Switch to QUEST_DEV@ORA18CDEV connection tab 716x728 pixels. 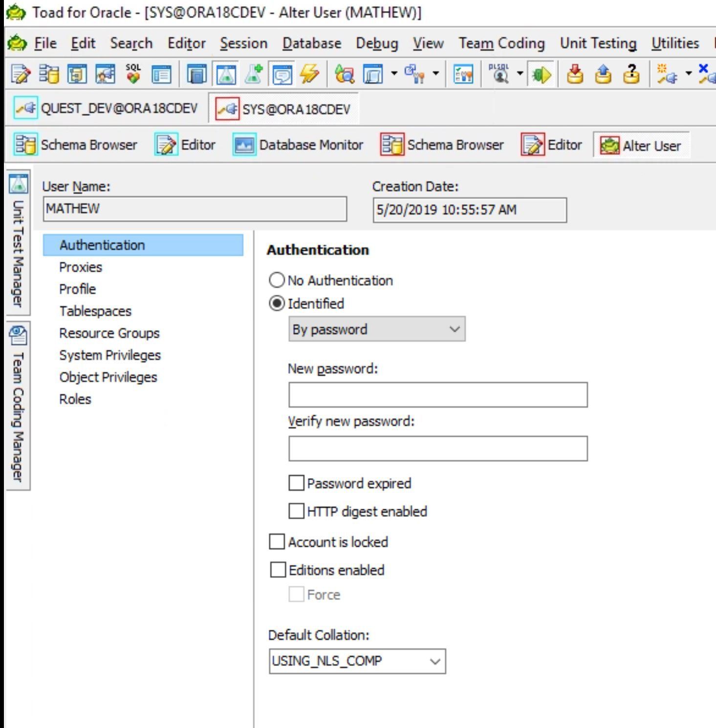click(107, 108)
